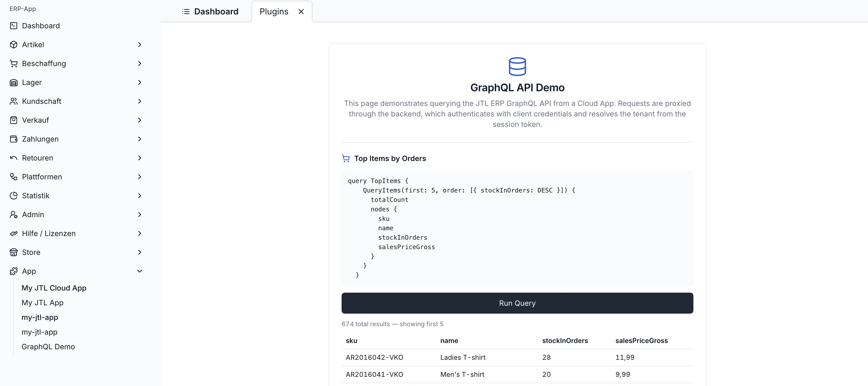The height and width of the screenshot is (386, 868).
Task: Click the App puzzle piece icon
Action: (x=13, y=271)
